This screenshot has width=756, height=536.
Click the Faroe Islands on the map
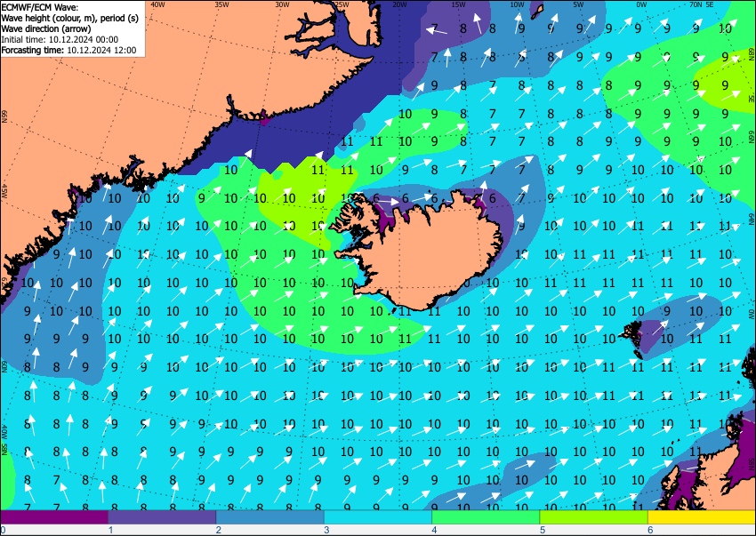click(632, 339)
